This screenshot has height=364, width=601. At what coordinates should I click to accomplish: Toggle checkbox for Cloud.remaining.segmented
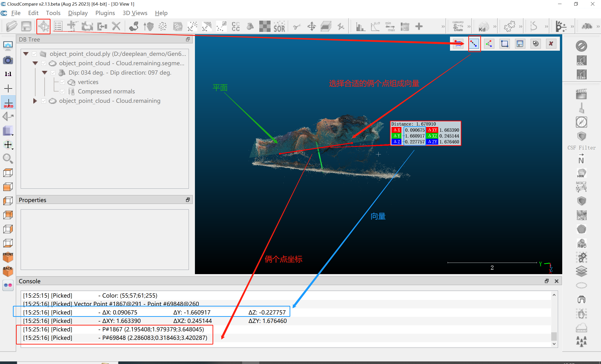coord(44,63)
